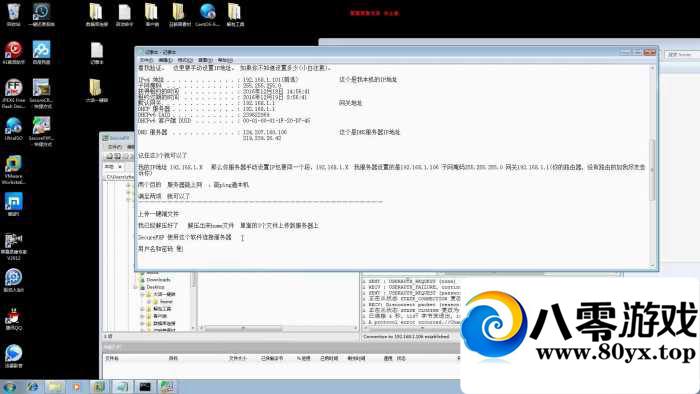This screenshot has height=394, width=700.
Task: Open the blue bird video player shortcut
Action: click(x=13, y=356)
